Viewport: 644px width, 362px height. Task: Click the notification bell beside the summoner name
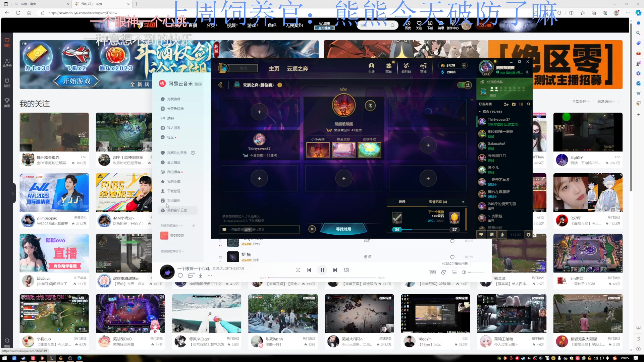click(x=527, y=72)
